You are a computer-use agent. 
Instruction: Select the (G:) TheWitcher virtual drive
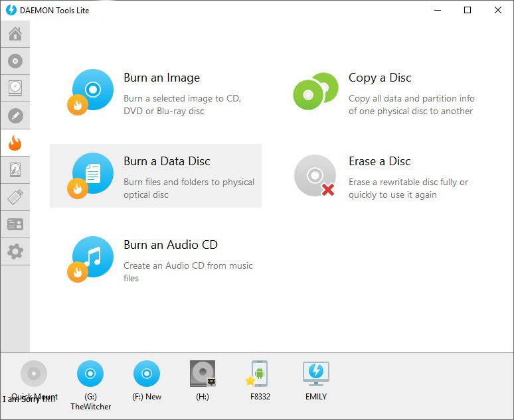[x=90, y=374]
